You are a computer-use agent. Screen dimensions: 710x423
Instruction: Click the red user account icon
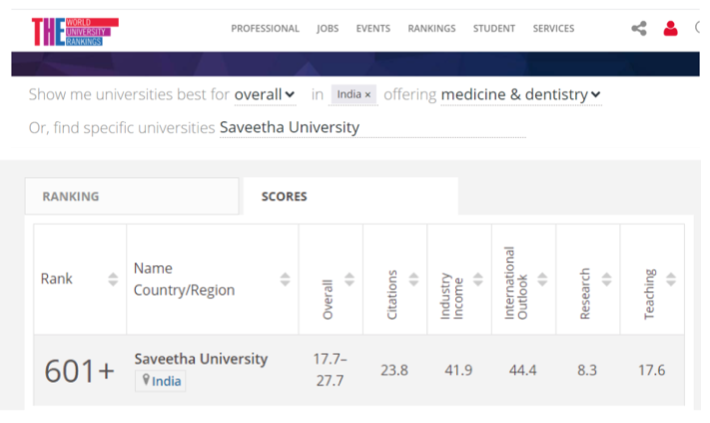(x=670, y=29)
